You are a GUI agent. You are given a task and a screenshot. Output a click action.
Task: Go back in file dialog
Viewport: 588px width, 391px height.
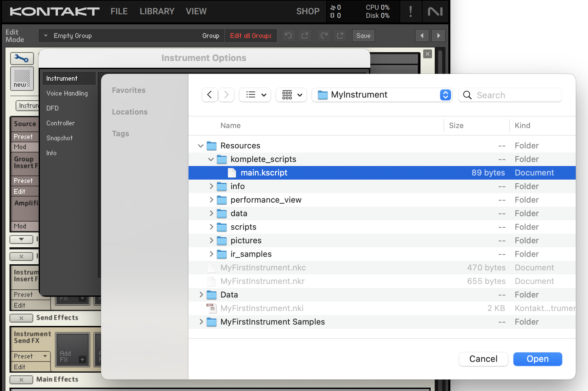210,95
